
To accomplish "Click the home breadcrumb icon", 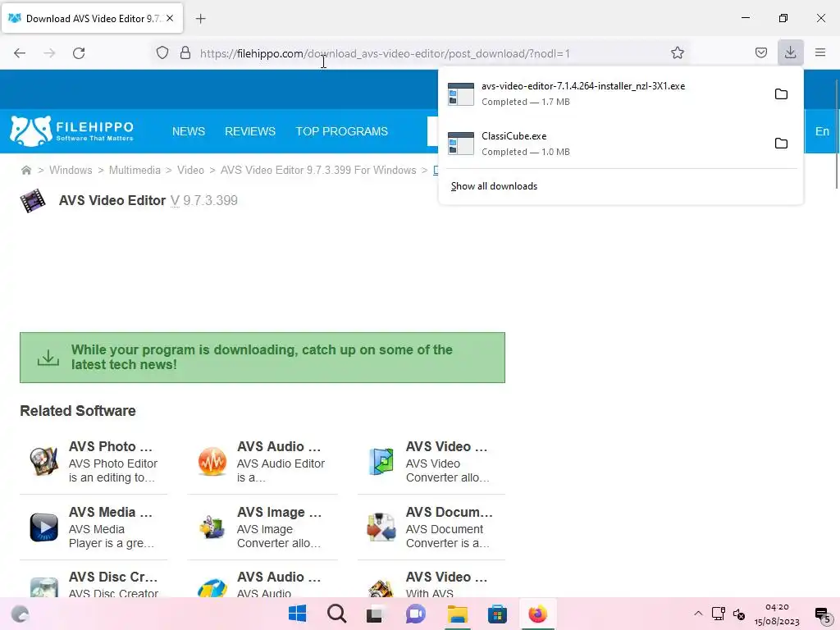I will [x=25, y=171].
